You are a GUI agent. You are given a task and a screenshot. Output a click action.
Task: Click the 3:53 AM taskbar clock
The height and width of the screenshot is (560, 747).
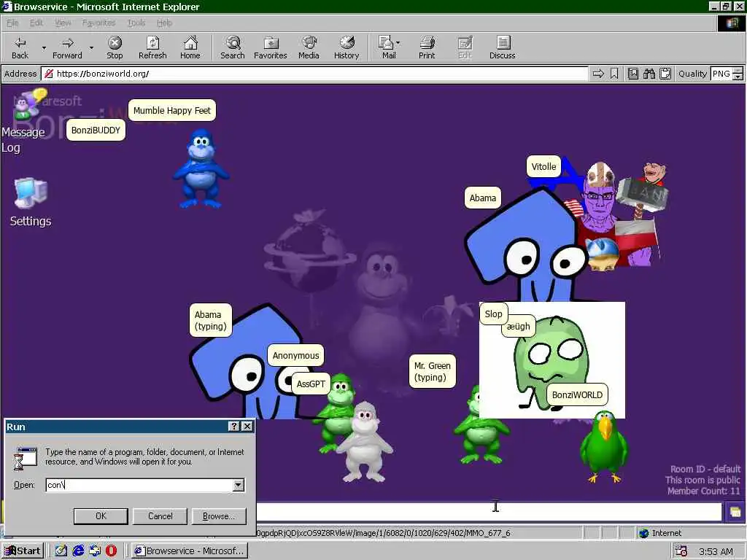(x=716, y=551)
